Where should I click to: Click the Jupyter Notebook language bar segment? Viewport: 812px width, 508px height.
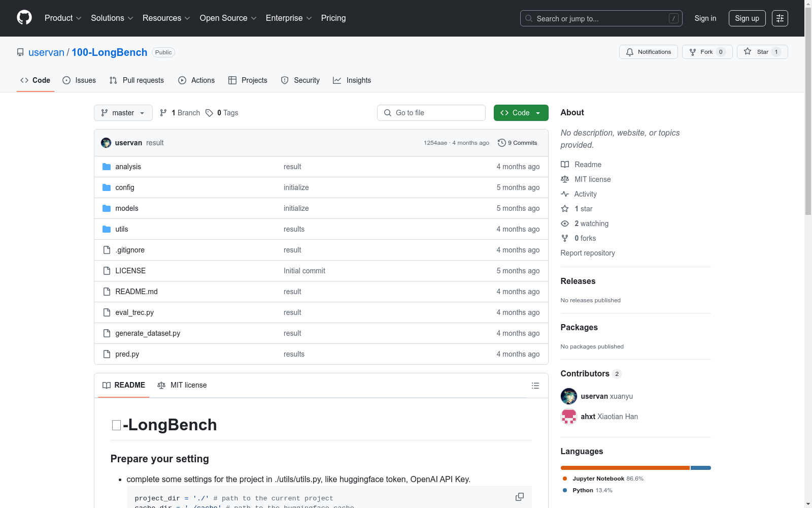pos(625,468)
